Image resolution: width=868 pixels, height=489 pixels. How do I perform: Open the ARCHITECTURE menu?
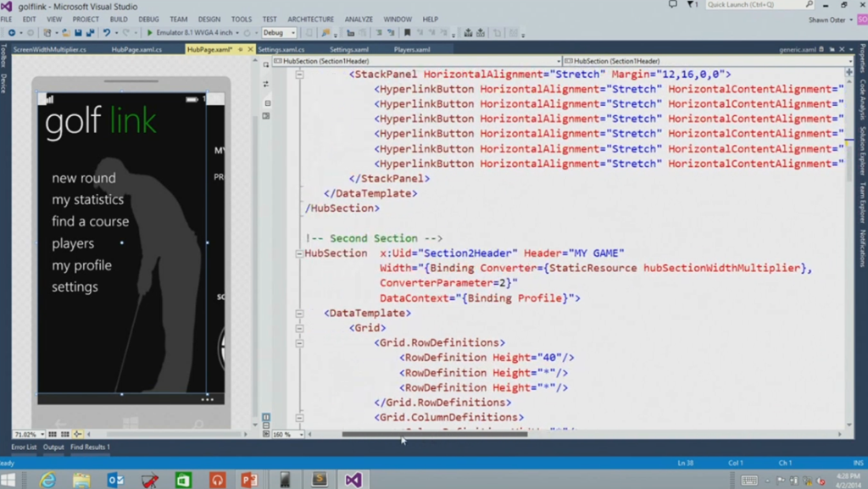click(310, 19)
